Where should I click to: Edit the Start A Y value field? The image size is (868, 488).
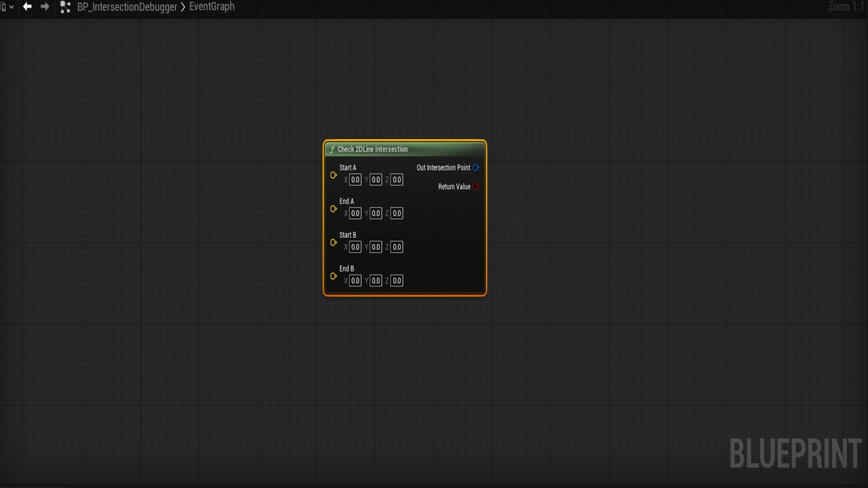point(376,180)
